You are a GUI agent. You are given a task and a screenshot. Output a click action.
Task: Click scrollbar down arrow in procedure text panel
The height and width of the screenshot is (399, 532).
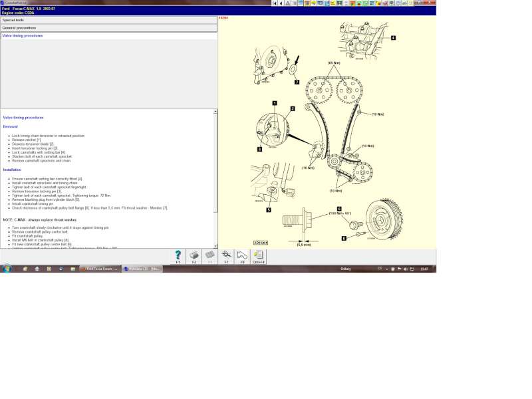coord(215,246)
